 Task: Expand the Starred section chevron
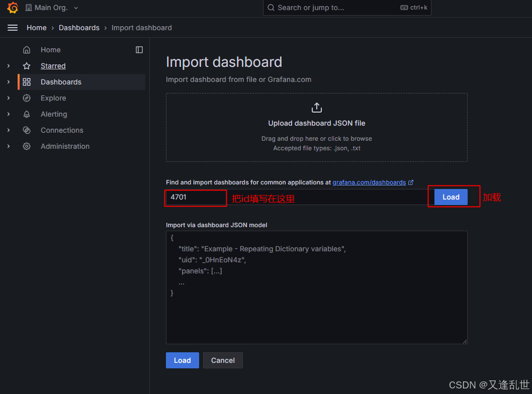[9, 66]
